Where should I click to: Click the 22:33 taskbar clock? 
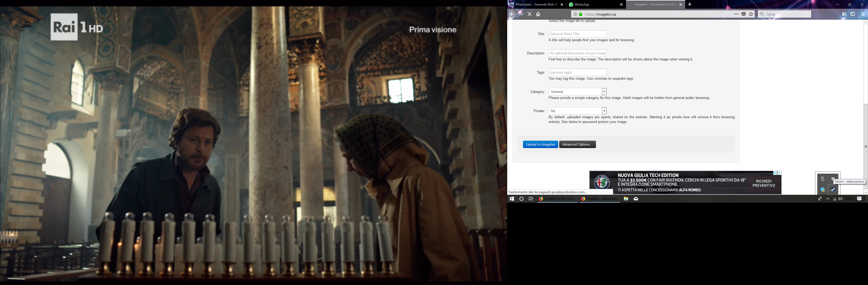[849, 199]
